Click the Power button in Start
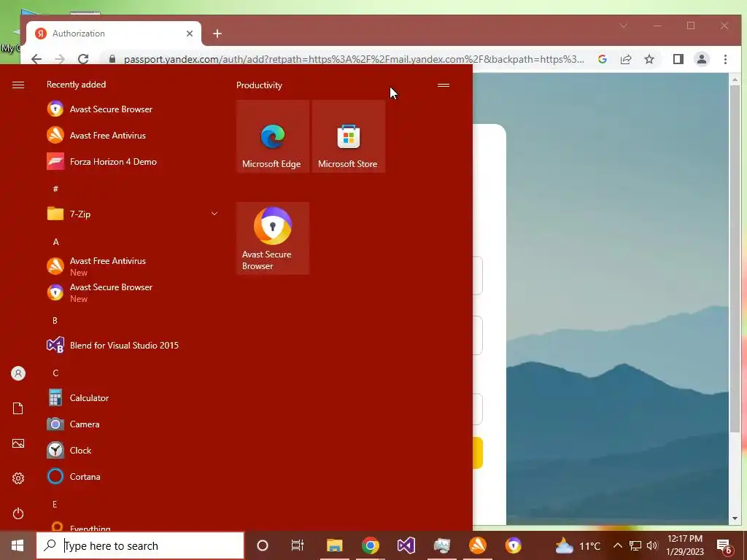Screen dimensions: 747x560 [18, 513]
